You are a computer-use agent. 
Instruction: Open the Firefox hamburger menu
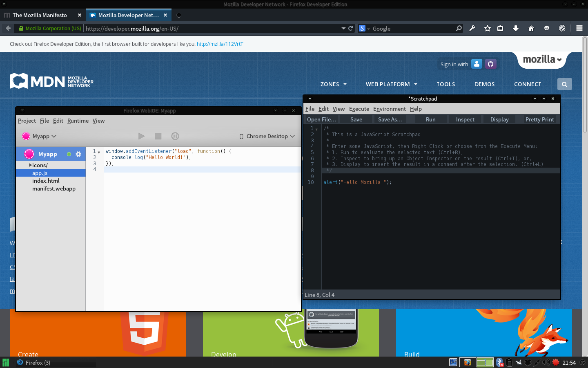point(579,28)
